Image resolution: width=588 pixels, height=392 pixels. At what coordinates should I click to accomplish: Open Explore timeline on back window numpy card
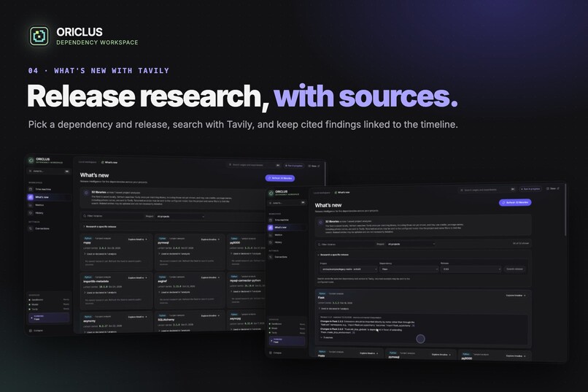(138, 239)
